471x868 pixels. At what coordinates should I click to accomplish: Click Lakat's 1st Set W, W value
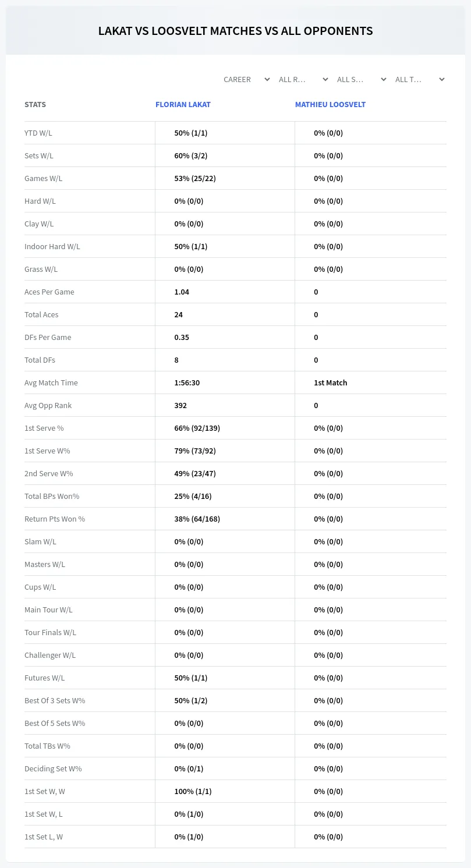[x=193, y=791]
